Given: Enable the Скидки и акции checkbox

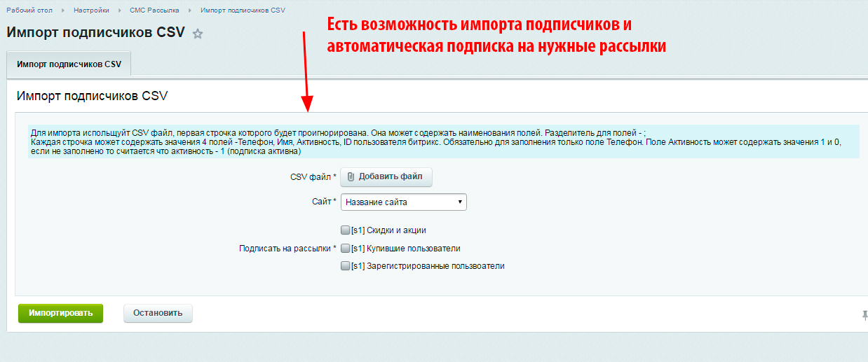Looking at the screenshot, I should (x=345, y=230).
